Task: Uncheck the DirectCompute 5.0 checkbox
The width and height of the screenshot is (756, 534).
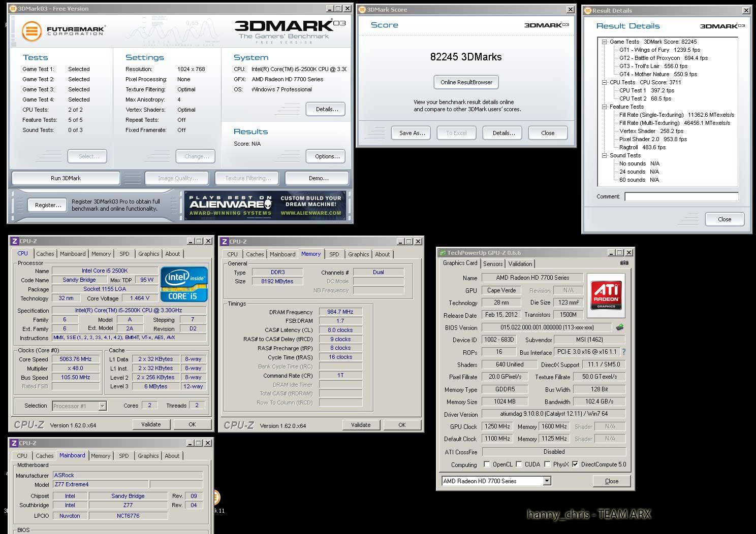Action: pos(575,464)
